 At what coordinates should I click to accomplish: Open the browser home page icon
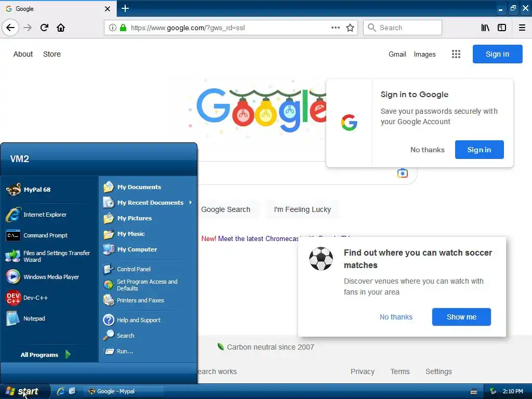tap(61, 28)
